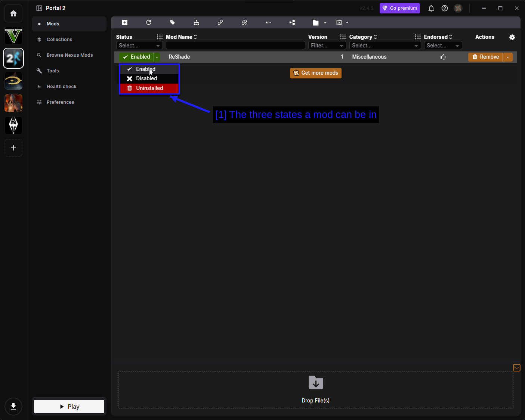525x420 pixels.
Task: Select the Portal 2 game icon
Action: pos(13,58)
